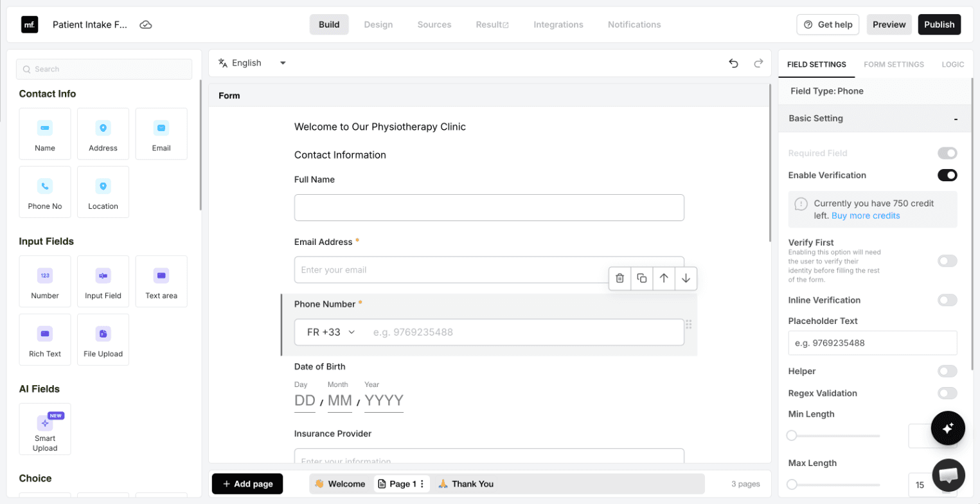Viewport: 980px width, 504px height.
Task: Move the Phone Number field up
Action: [664, 278]
